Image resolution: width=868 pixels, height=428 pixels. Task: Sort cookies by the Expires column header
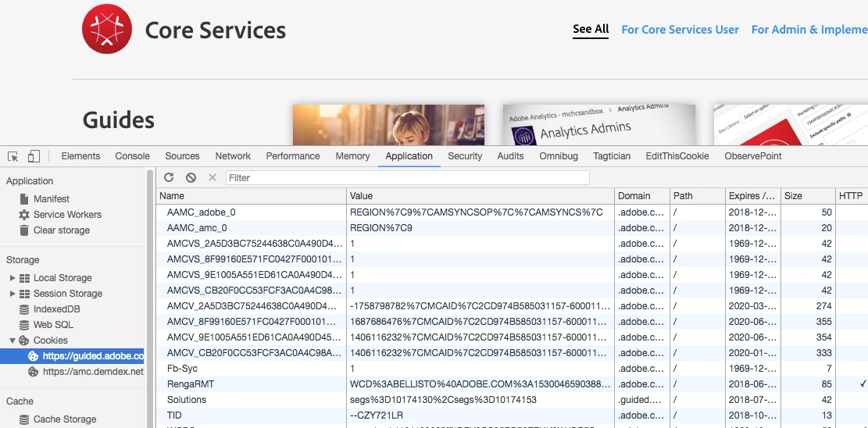[752, 196]
